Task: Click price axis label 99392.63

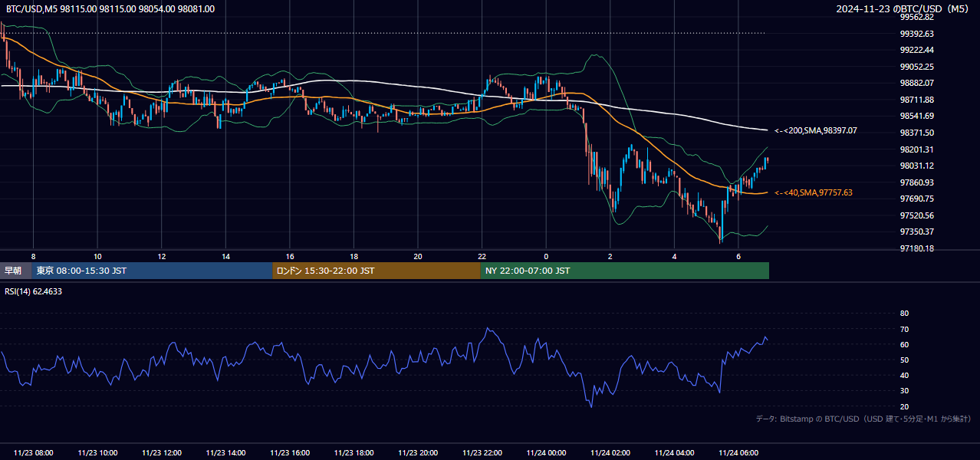Action: [917, 34]
